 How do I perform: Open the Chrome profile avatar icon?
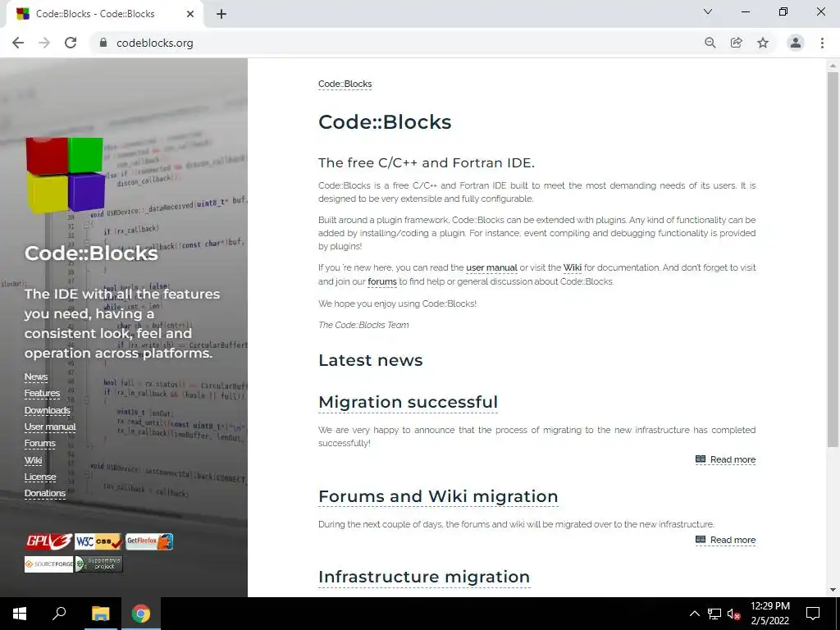point(796,43)
